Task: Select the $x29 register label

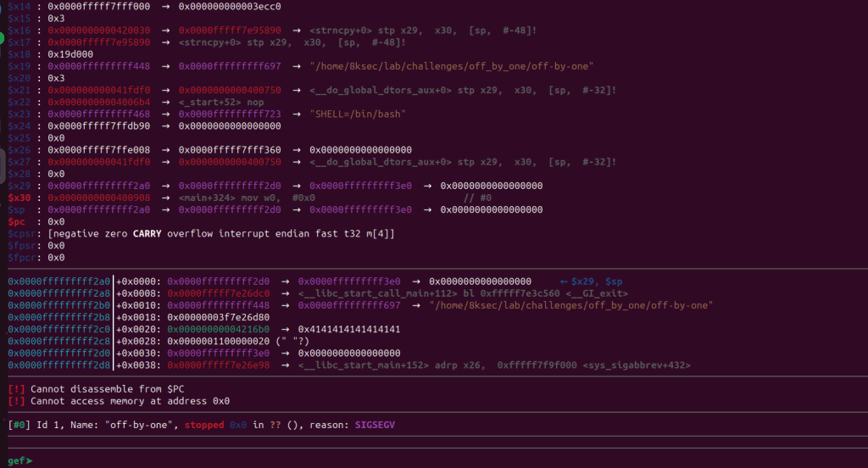Action: [19, 186]
